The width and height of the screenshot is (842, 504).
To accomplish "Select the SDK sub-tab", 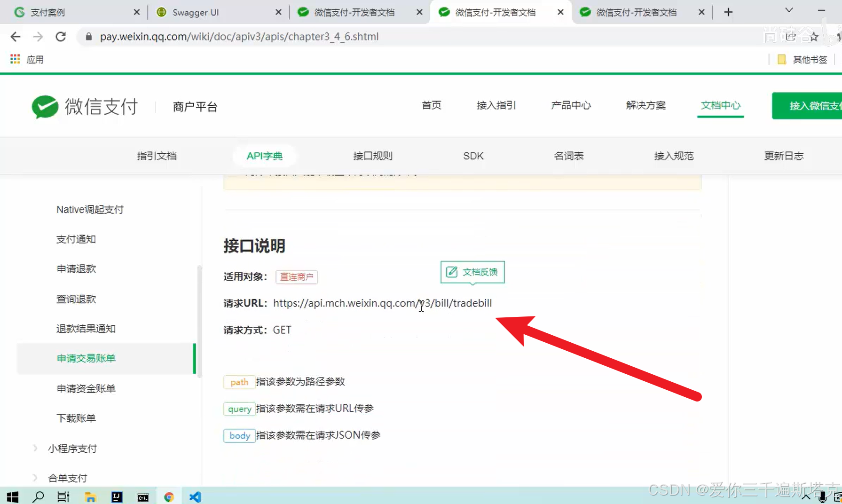I will point(473,156).
